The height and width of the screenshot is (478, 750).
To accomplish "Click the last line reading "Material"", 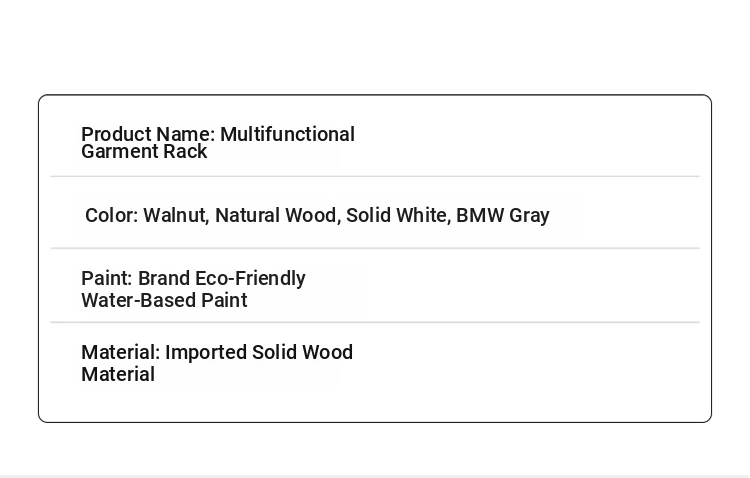I will click(x=118, y=375).
